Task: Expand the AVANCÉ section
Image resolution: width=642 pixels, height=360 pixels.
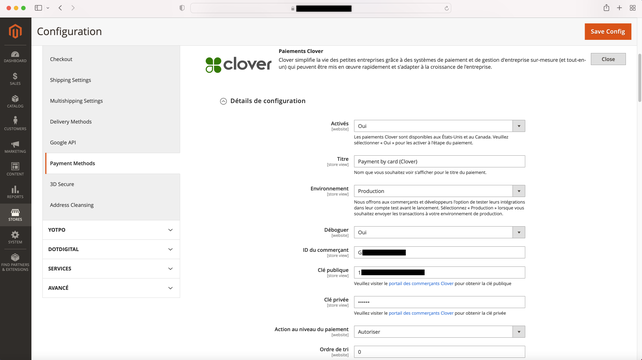Action: click(111, 288)
